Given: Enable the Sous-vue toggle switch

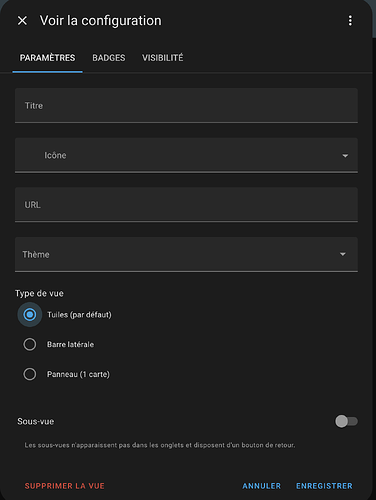Looking at the screenshot, I should pyautogui.click(x=346, y=421).
